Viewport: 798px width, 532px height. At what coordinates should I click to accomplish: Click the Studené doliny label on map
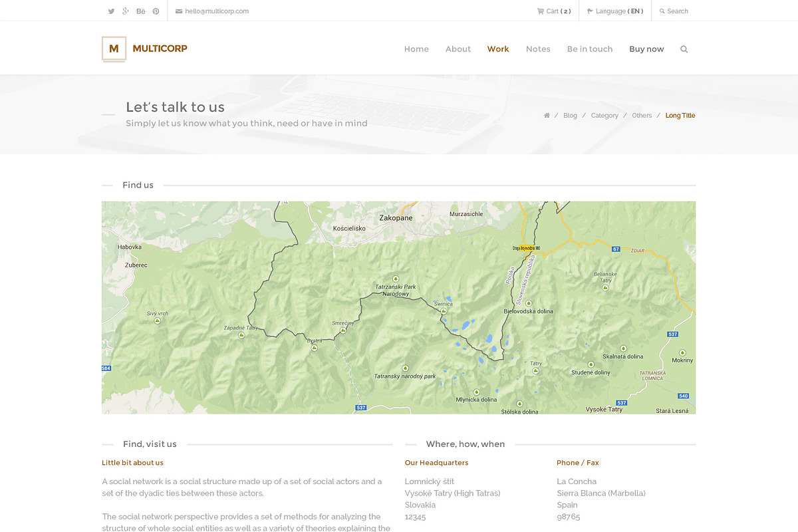click(x=591, y=372)
